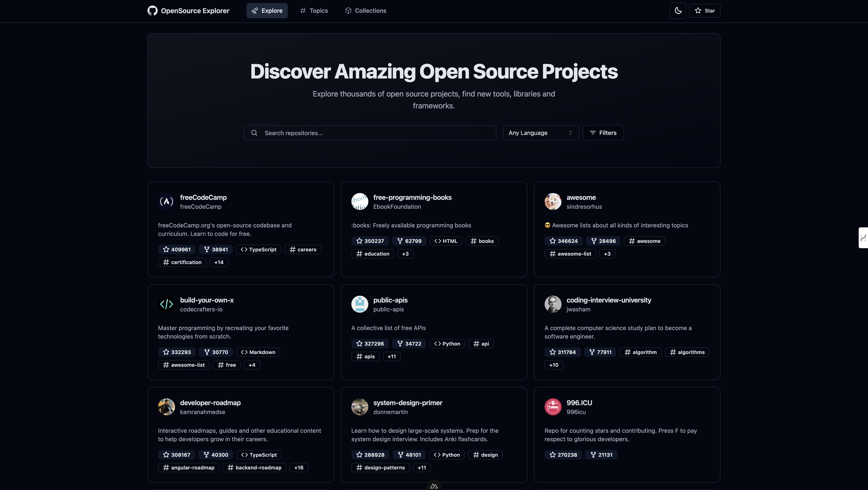Click the Markdown language badge

(x=258, y=352)
